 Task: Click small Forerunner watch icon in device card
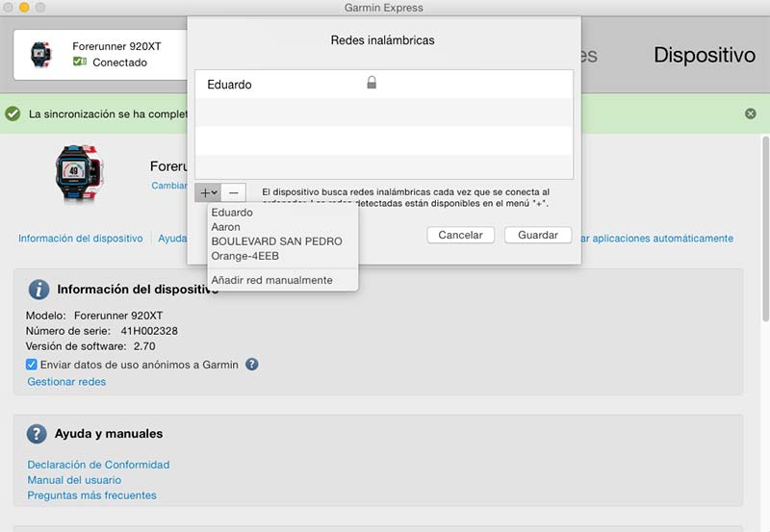click(40, 54)
